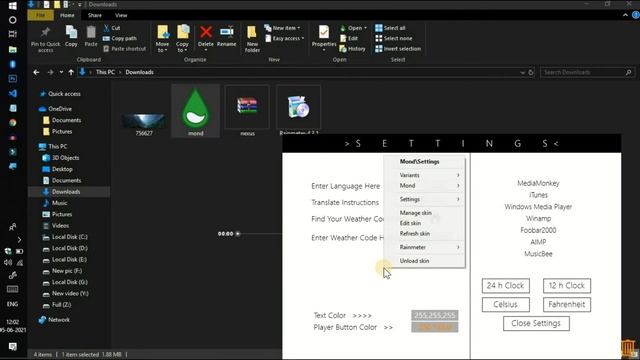Expand Variants submenu in context menu
640x360 pixels.
click(x=424, y=175)
